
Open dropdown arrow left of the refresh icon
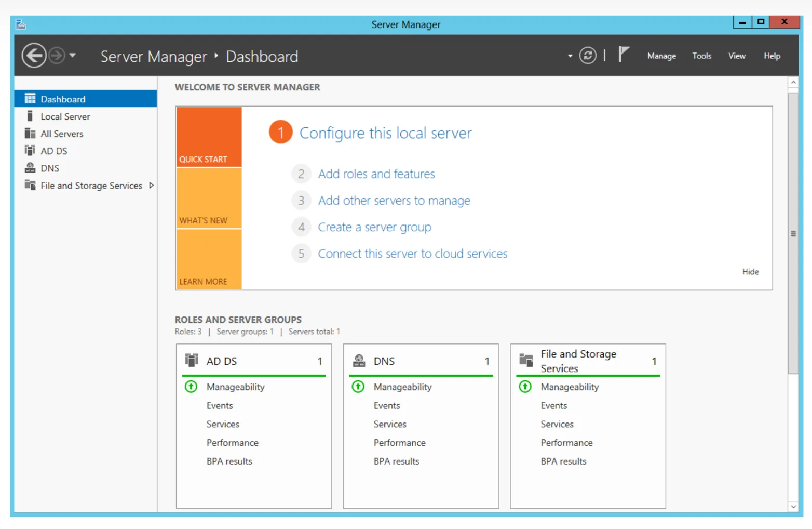coord(570,56)
